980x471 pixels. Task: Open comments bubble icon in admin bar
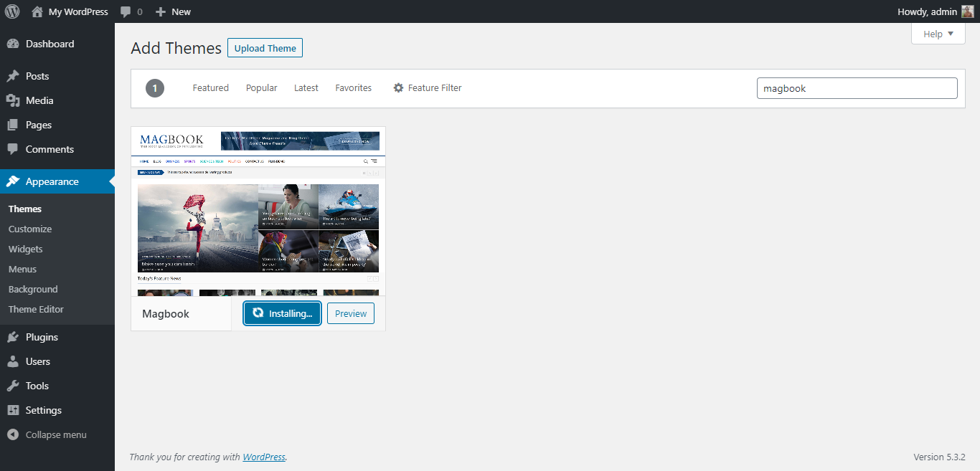click(126, 11)
